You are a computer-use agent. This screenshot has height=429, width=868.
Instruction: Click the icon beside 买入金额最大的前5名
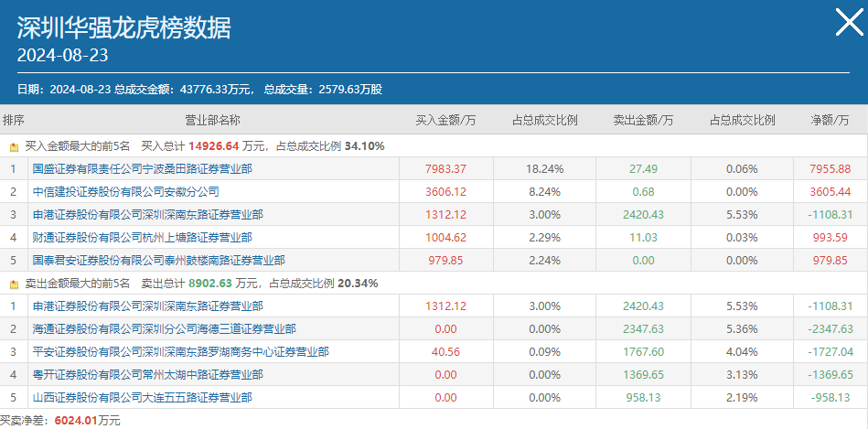(x=15, y=147)
